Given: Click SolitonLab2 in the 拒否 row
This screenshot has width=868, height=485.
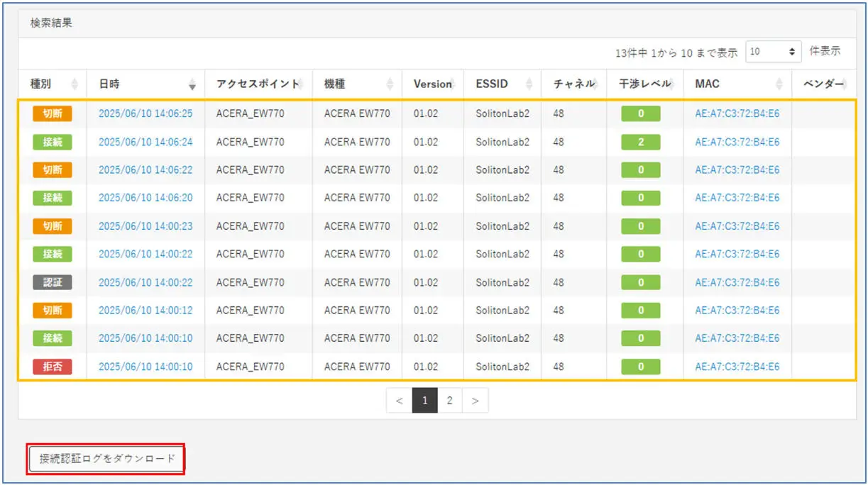Looking at the screenshot, I should tap(502, 367).
